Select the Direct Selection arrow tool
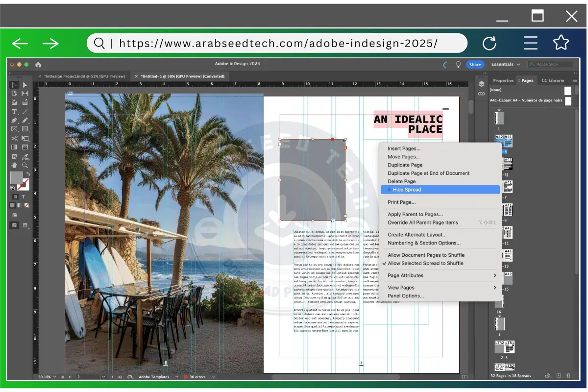The width and height of the screenshot is (588, 392). point(25,85)
